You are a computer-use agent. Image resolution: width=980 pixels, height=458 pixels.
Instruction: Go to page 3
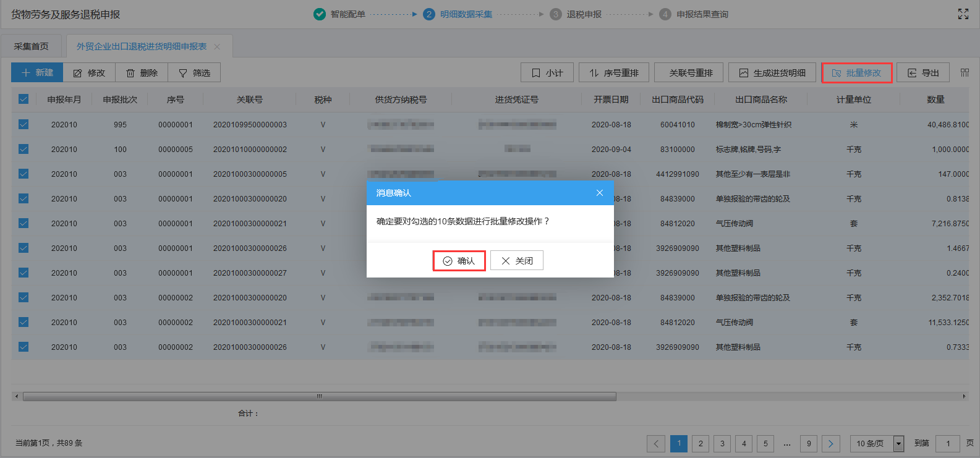(x=722, y=443)
